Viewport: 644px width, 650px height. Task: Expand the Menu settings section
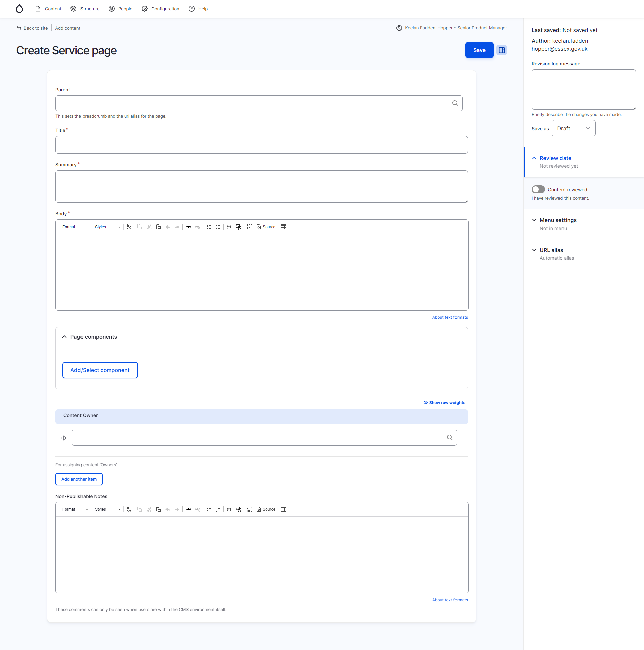pos(557,220)
